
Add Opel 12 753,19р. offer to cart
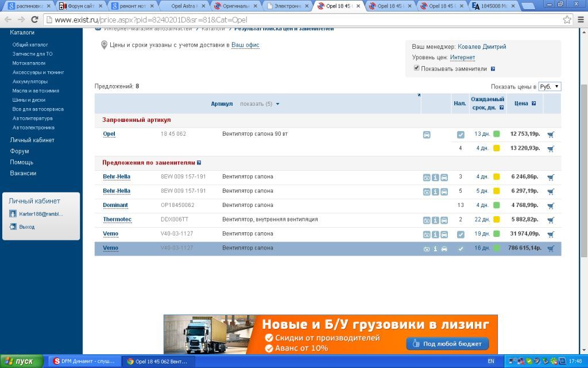[551, 135]
